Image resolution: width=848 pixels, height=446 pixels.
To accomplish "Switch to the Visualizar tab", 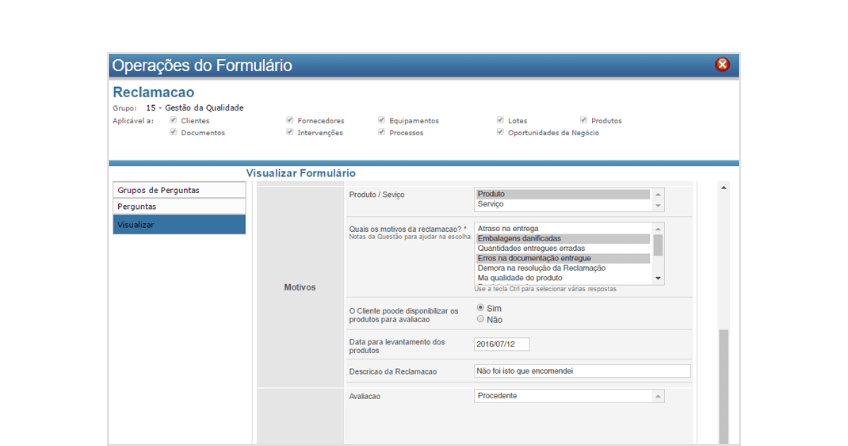I will [179, 225].
